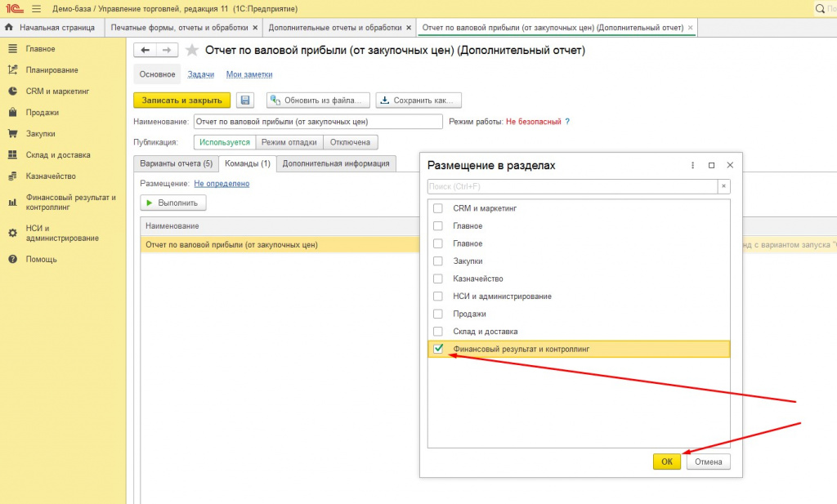Open НСИ и администрирование in sidebar
The height and width of the screenshot is (504, 837).
(62, 233)
